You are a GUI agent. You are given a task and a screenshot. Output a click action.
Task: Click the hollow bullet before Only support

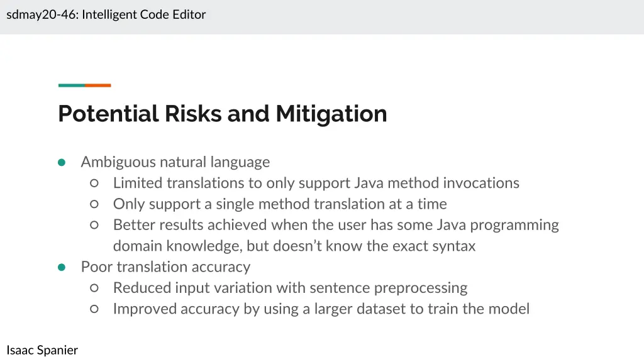94,204
